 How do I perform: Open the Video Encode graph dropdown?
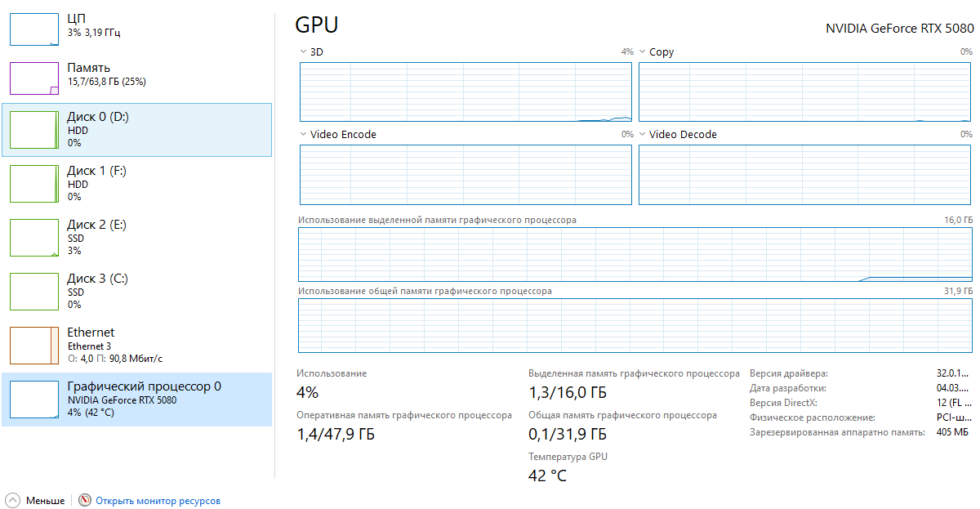pos(304,135)
